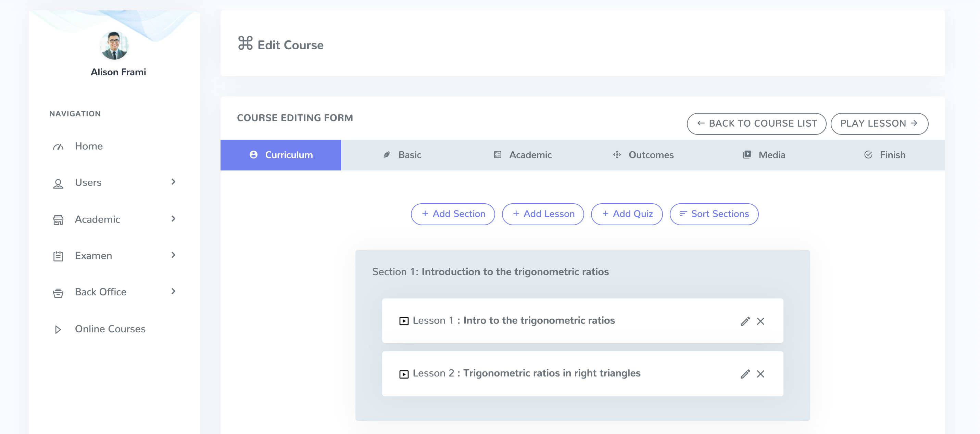
Task: Click the video icon beside Lesson 1
Action: tap(404, 321)
